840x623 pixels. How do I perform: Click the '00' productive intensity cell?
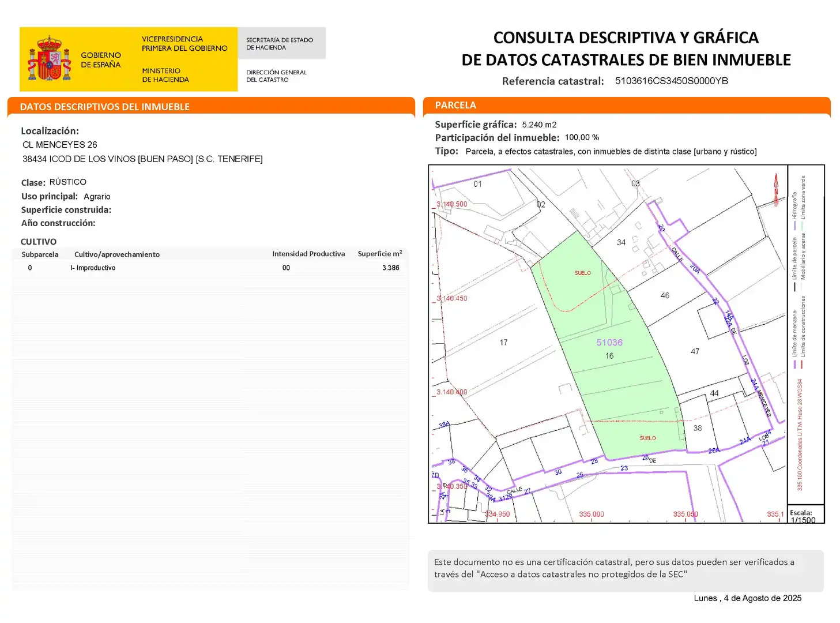[x=286, y=268]
